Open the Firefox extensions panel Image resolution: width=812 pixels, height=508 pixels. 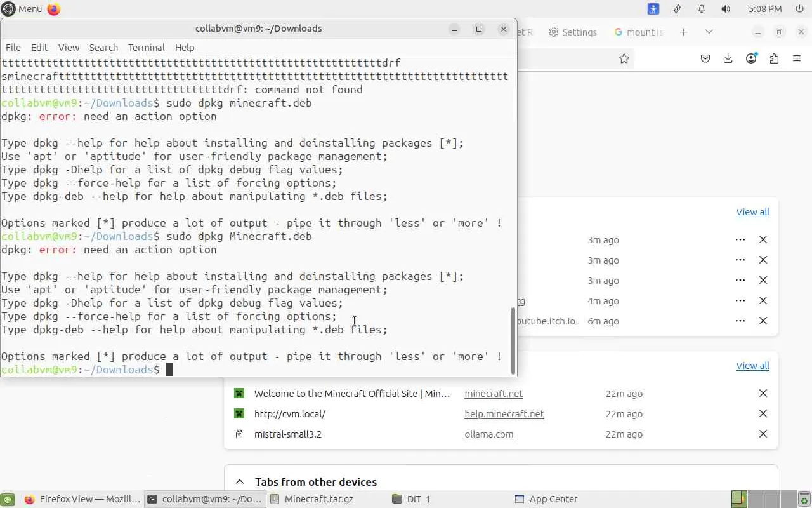point(774,58)
